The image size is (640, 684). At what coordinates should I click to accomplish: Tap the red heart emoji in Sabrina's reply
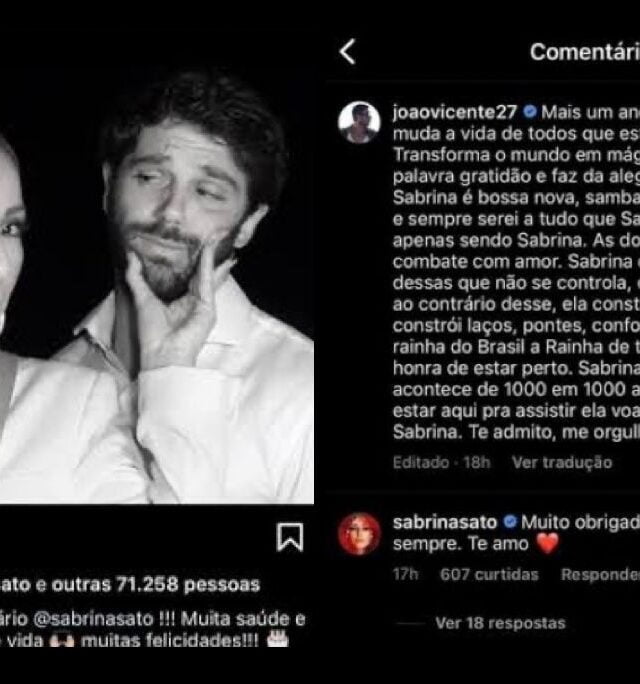coord(548,544)
